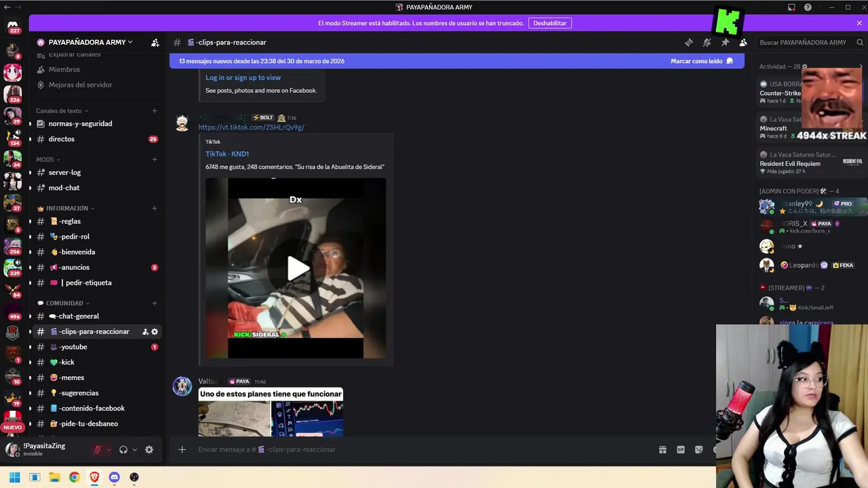The width and height of the screenshot is (868, 488).
Task: Open audio output options arrow
Action: click(x=134, y=449)
